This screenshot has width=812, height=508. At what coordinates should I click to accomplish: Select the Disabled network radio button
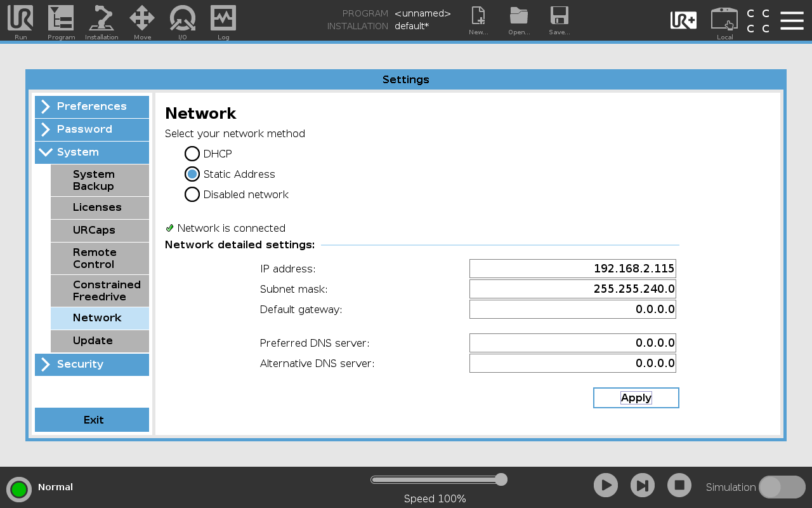coord(192,194)
